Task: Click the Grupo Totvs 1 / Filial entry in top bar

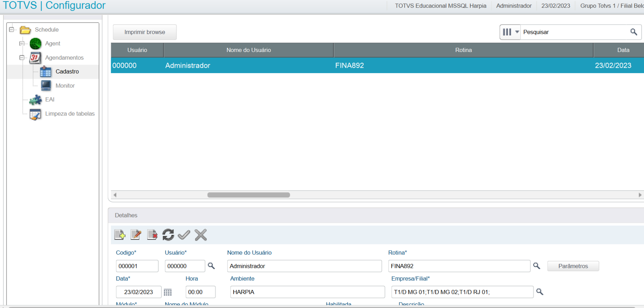Action: coord(612,6)
